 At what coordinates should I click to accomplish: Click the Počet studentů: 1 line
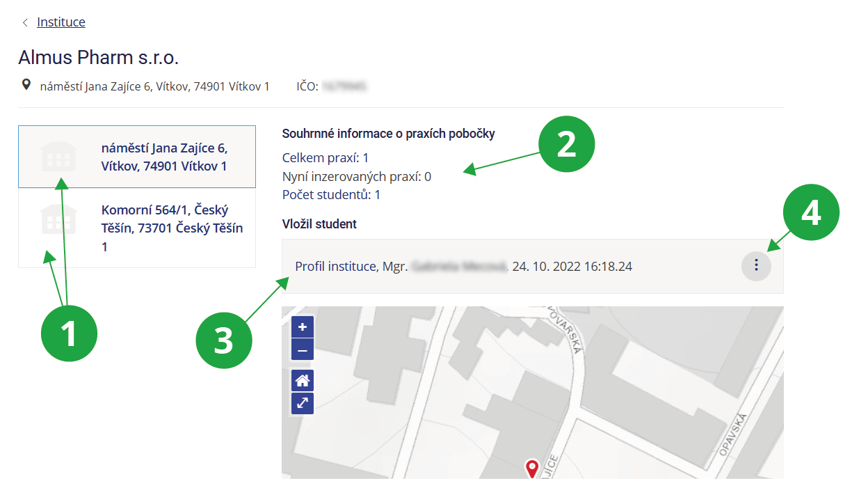(331, 195)
